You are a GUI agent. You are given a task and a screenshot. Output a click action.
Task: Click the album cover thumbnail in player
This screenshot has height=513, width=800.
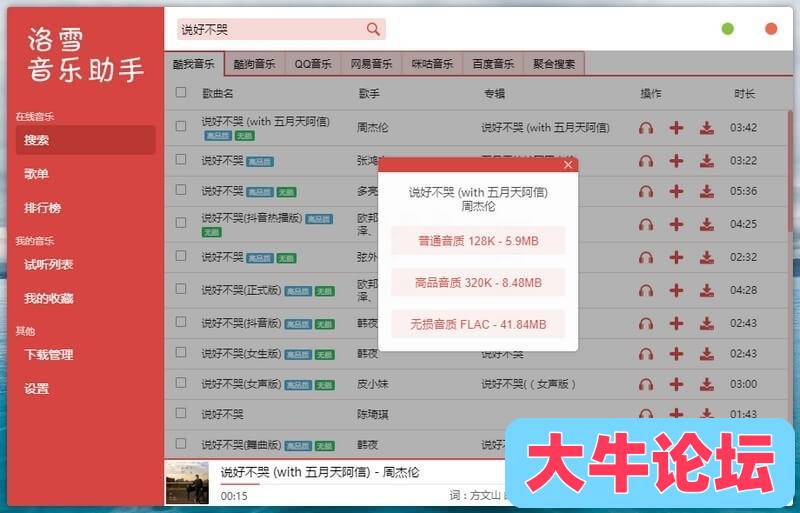point(187,483)
